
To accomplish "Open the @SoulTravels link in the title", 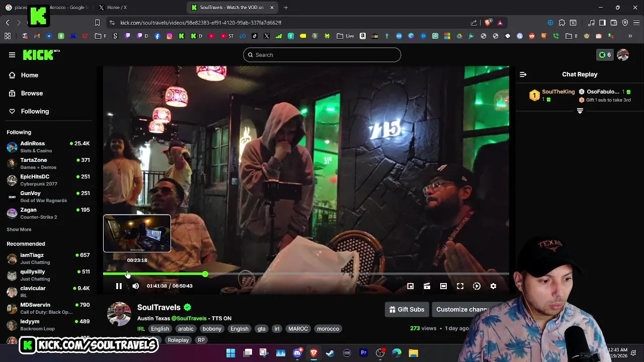I will [189, 318].
